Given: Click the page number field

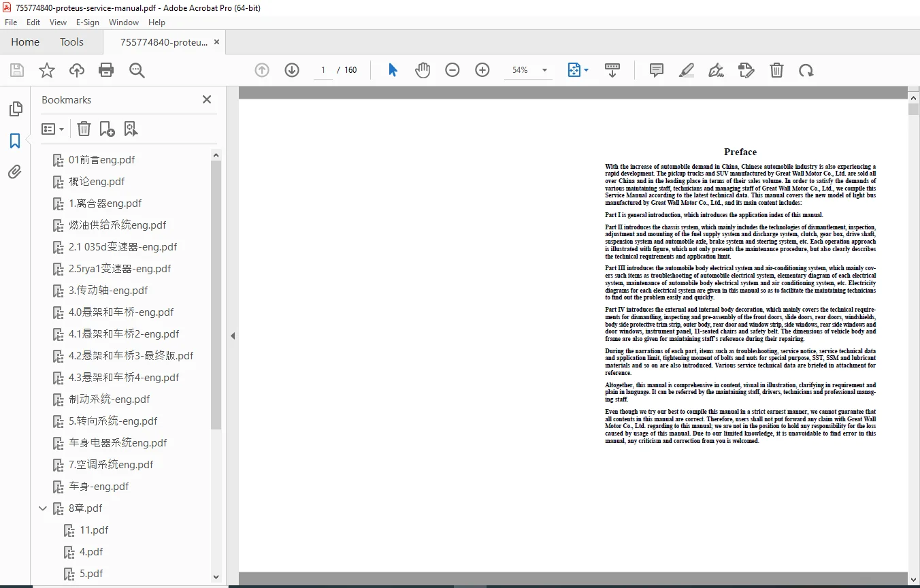Looking at the screenshot, I should click(323, 70).
